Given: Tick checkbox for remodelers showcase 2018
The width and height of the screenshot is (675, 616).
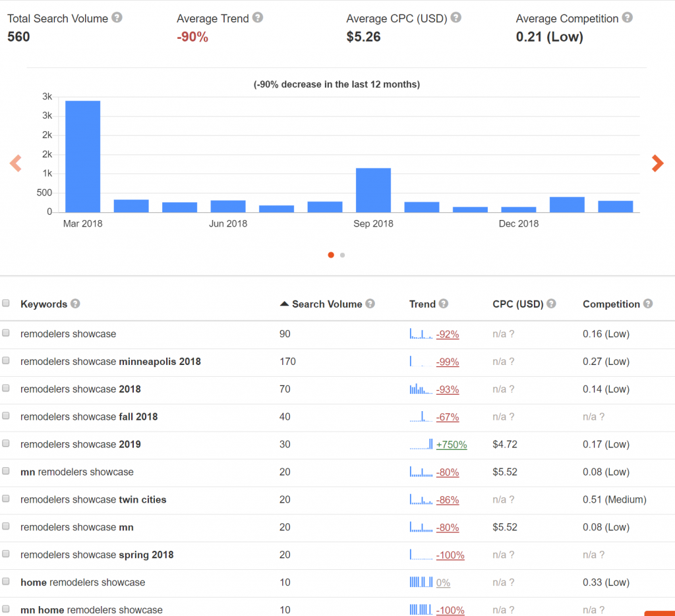Looking at the screenshot, I should (x=6, y=388).
